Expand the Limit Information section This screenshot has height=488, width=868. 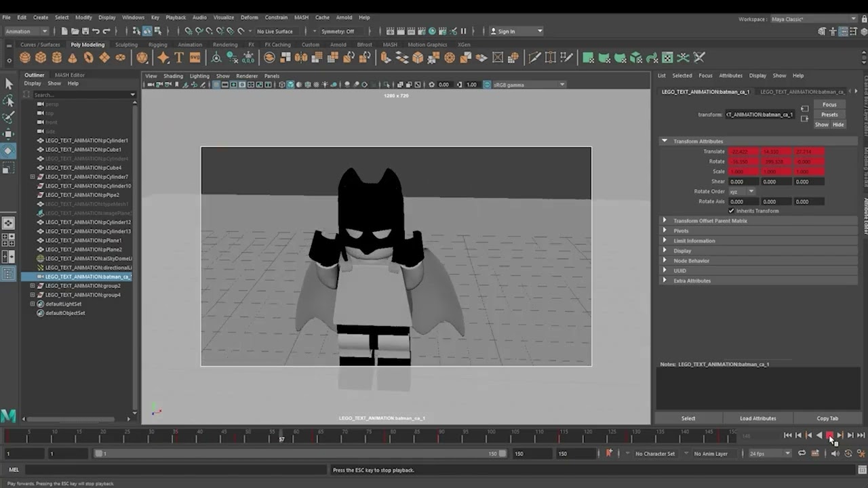665,241
